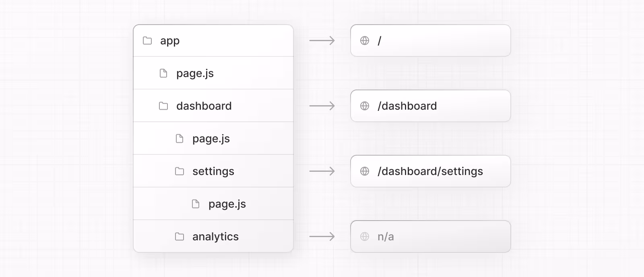This screenshot has height=277, width=644.
Task: Select the settings folder label
Action: pos(213,171)
